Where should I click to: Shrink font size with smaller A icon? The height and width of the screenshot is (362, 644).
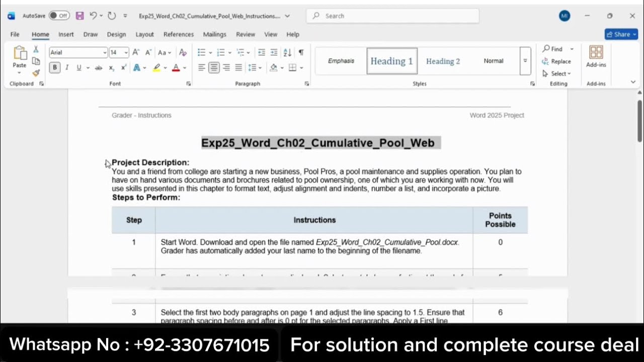click(x=148, y=52)
